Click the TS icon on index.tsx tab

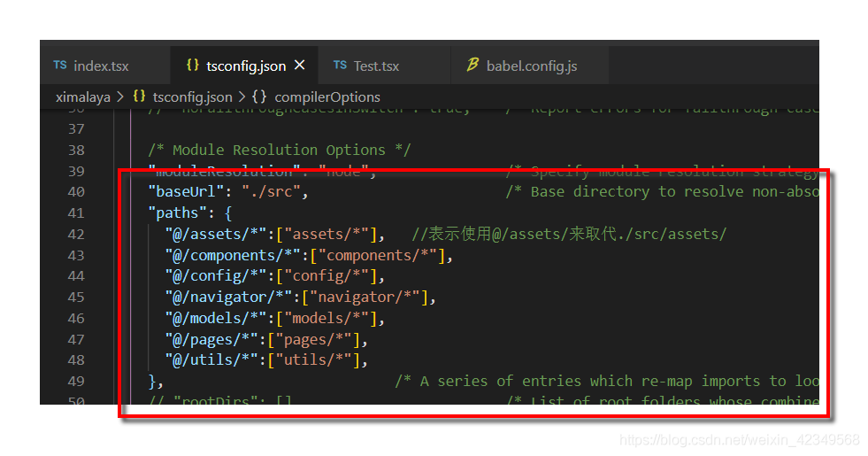[x=60, y=66]
